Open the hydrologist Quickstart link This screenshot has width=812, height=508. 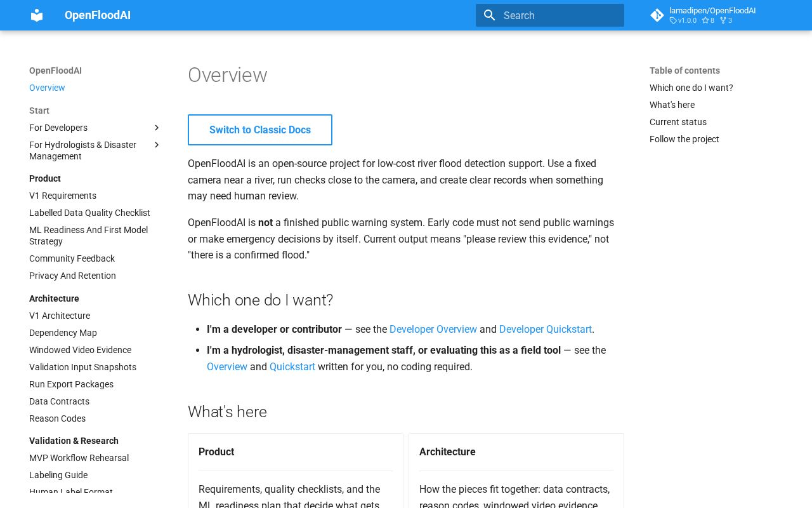[292, 366]
